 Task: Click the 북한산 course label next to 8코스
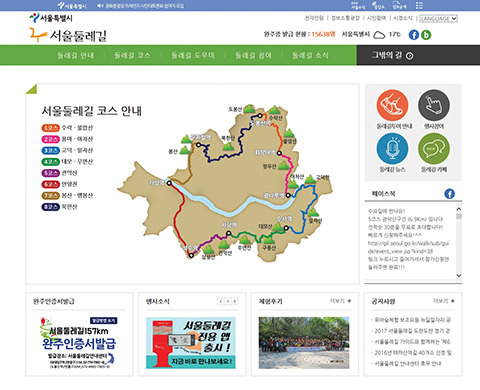coord(69,207)
